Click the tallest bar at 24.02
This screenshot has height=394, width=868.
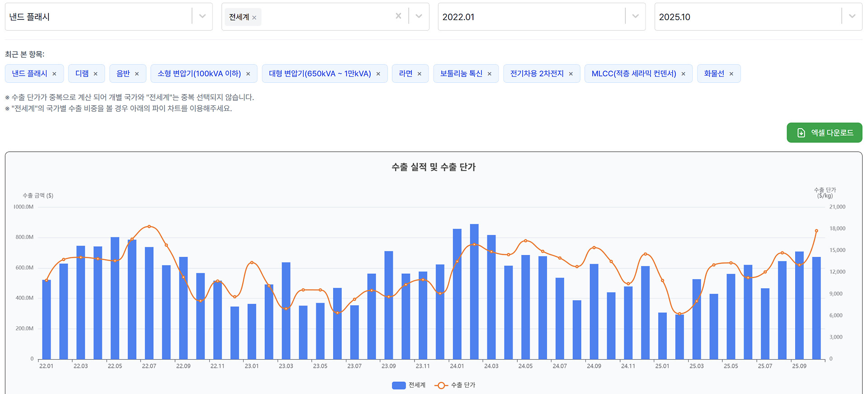point(474,292)
